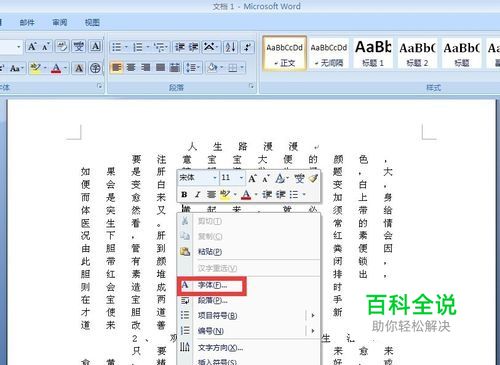
Task: Click the ribbon Grow Font icon
Action: click(32, 47)
